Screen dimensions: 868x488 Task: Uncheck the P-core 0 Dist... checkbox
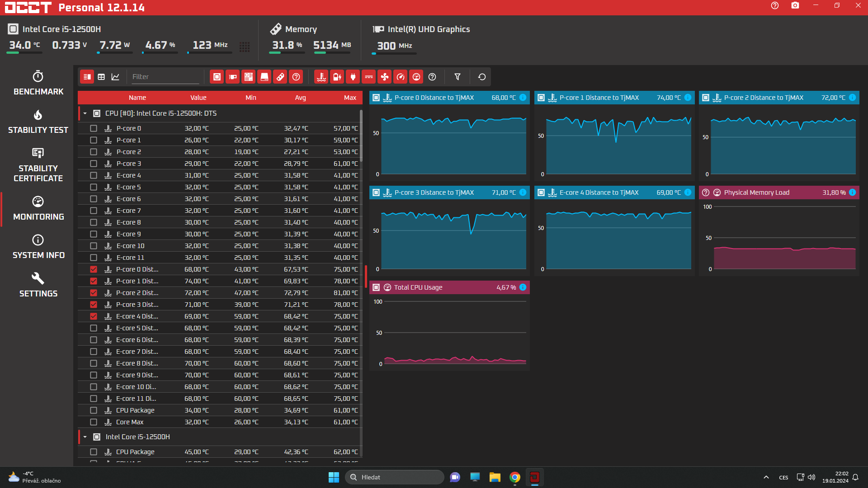click(x=94, y=269)
